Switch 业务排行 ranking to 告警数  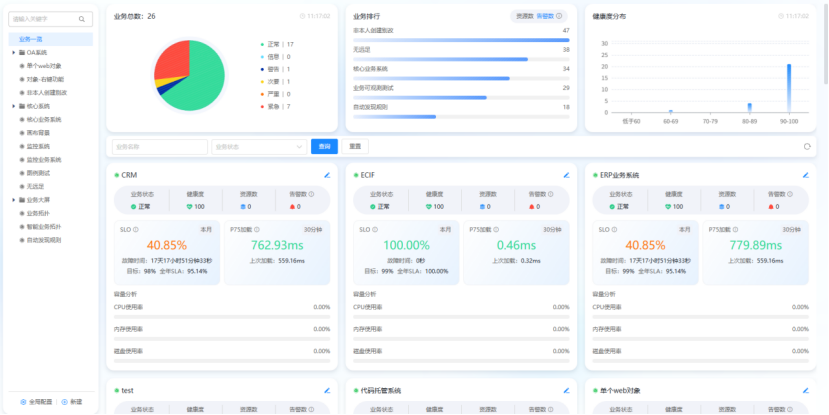coord(545,16)
